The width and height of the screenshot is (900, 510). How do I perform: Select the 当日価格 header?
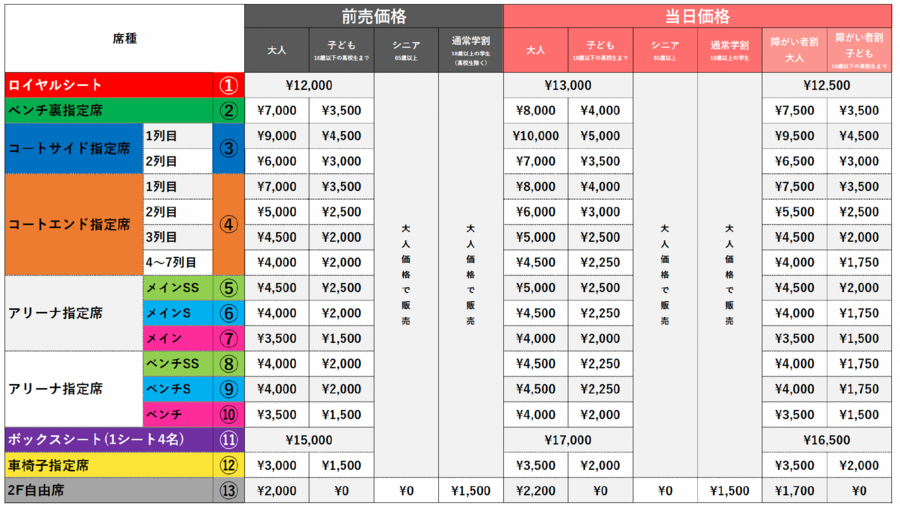point(697,16)
